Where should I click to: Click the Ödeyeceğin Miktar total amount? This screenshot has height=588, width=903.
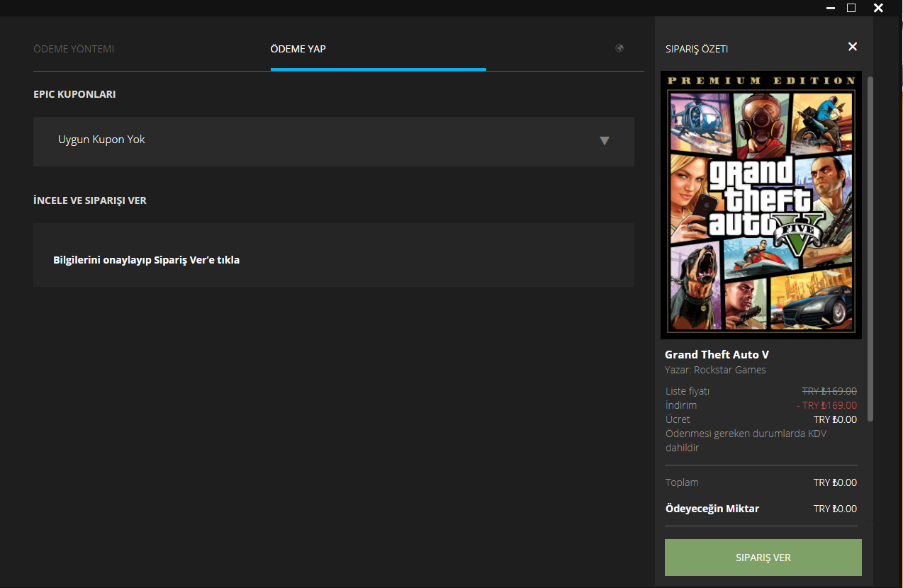(835, 509)
